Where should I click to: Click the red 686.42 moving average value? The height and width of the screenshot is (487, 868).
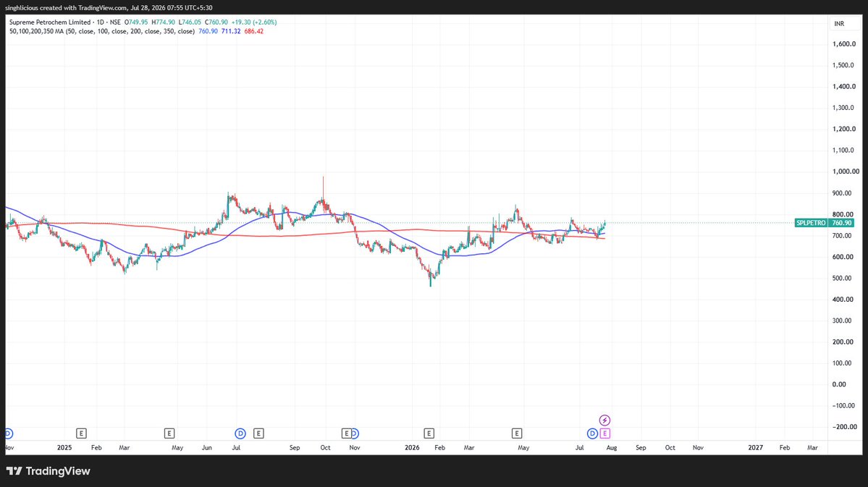click(253, 32)
